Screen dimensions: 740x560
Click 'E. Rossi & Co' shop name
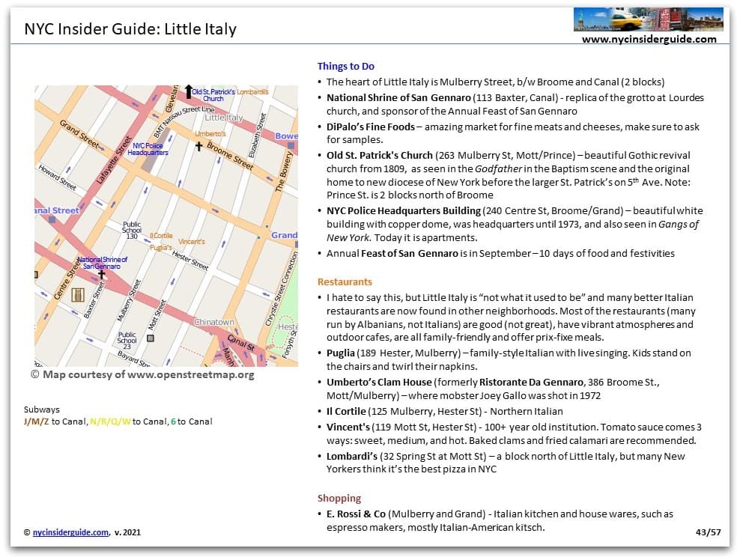356,514
